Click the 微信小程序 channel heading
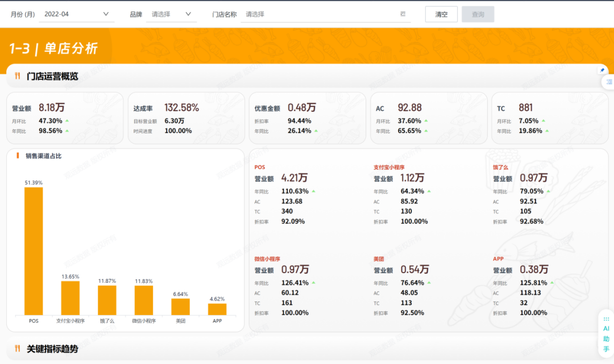 coord(267,259)
